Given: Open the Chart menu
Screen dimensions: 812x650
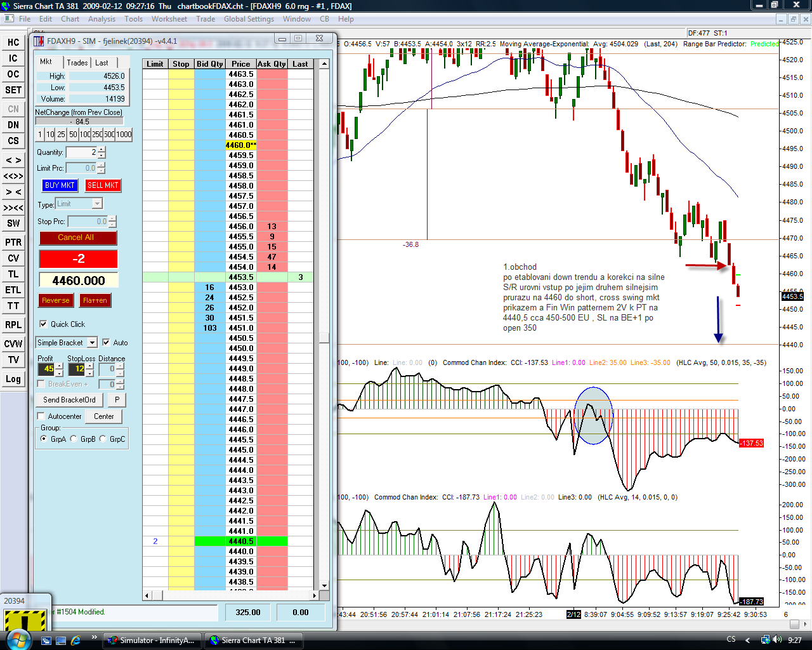Looking at the screenshot, I should (70, 19).
